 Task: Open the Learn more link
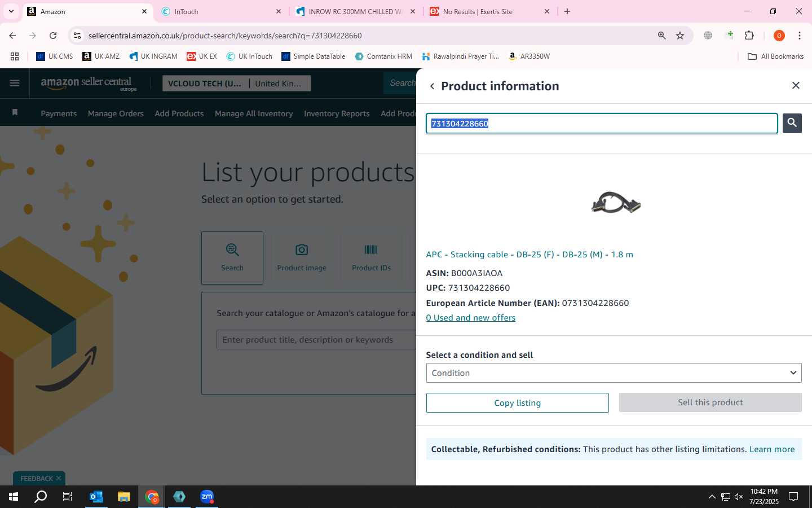pos(772,449)
